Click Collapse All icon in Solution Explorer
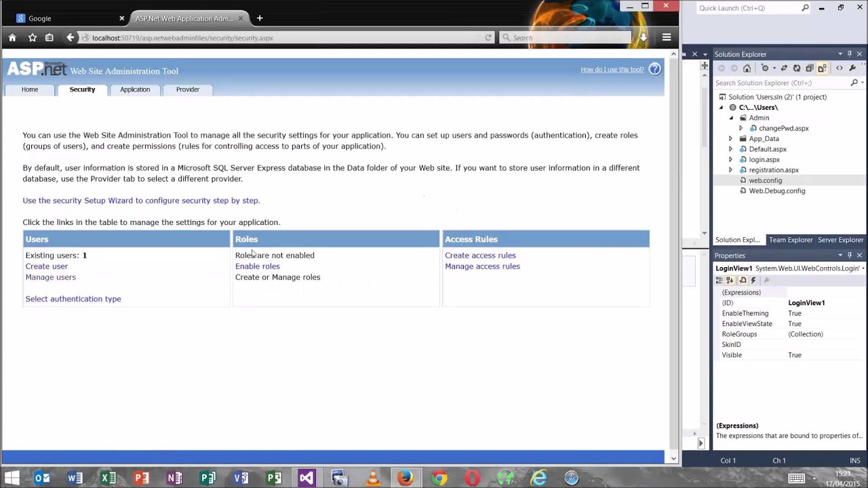The width and height of the screenshot is (868, 488). 810,68
